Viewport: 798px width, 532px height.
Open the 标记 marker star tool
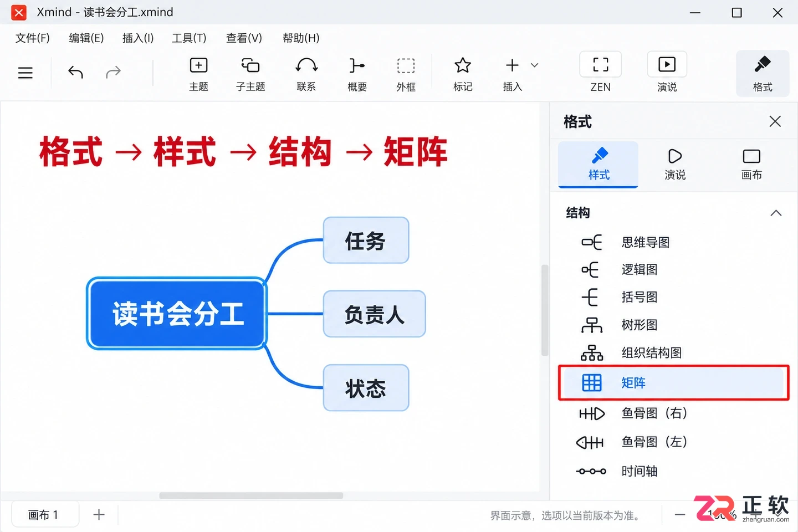pyautogui.click(x=463, y=74)
